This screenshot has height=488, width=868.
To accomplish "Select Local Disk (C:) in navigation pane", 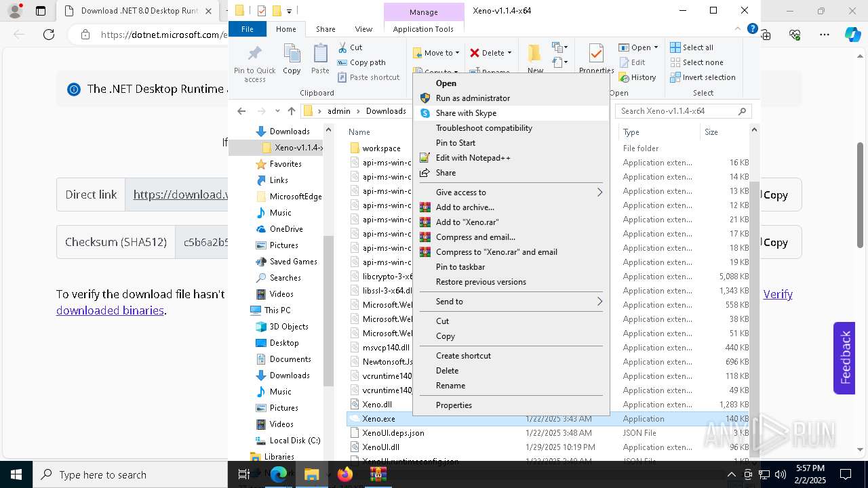I will (295, 441).
